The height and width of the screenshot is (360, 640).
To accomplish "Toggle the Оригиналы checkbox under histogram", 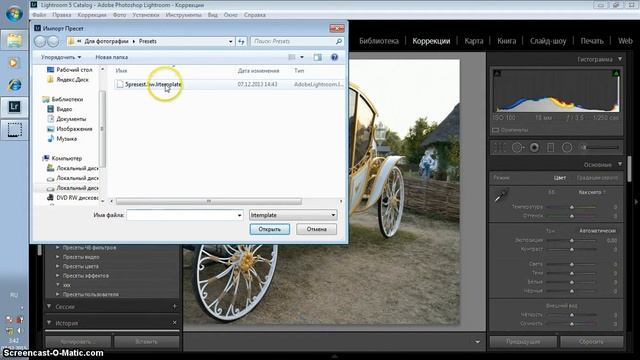I will pos(496,130).
